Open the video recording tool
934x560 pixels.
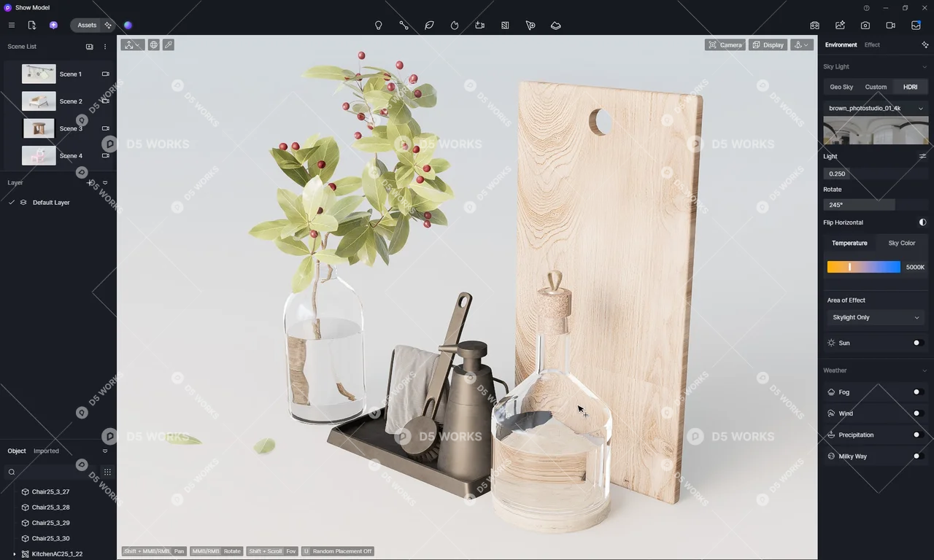click(890, 26)
